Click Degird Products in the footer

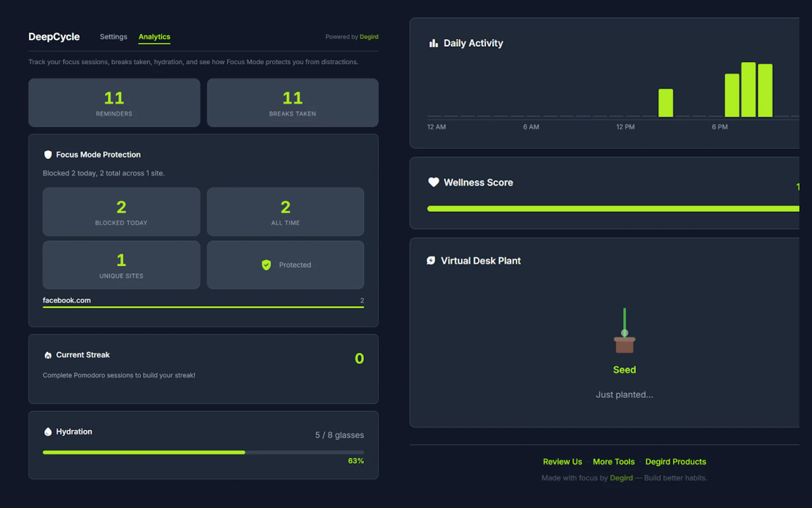[675, 461]
